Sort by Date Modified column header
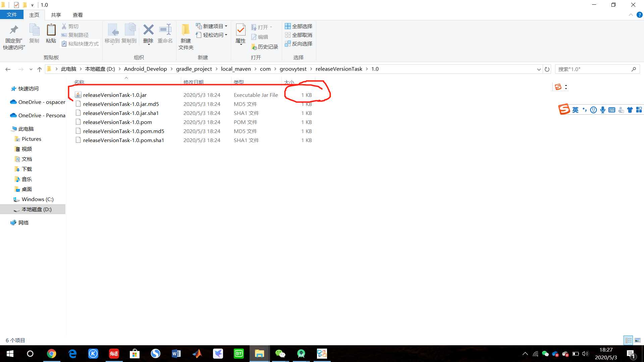Screen dimensions: 644x362 194,82
